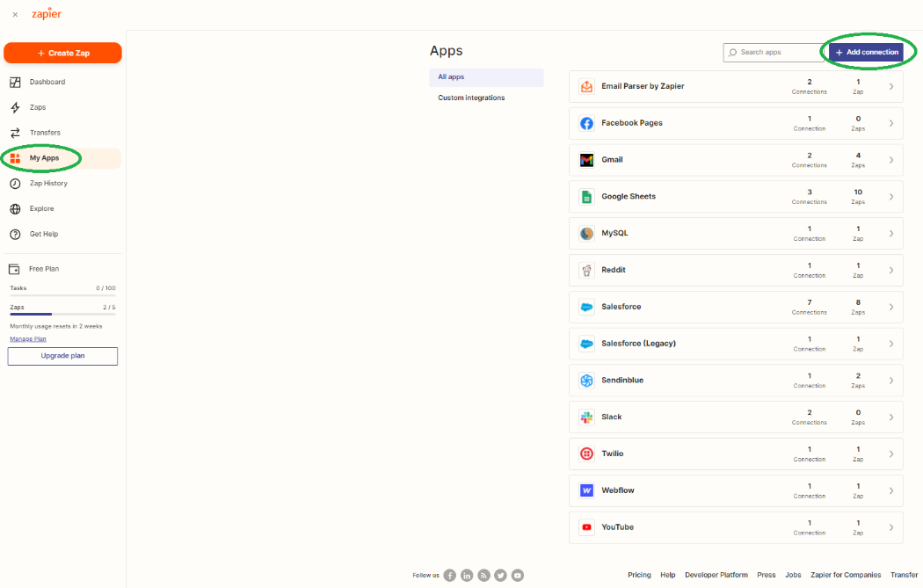Click the YouTube app icon
This screenshot has height=588, width=923.
586,527
